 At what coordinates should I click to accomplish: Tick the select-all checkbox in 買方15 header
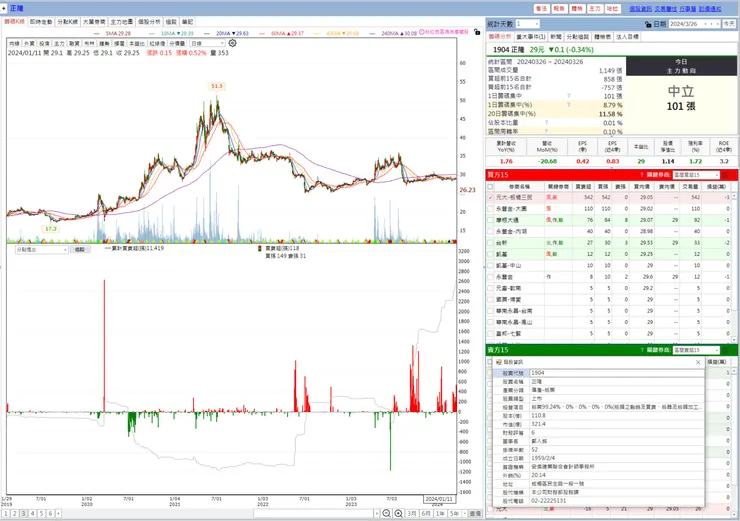point(490,187)
